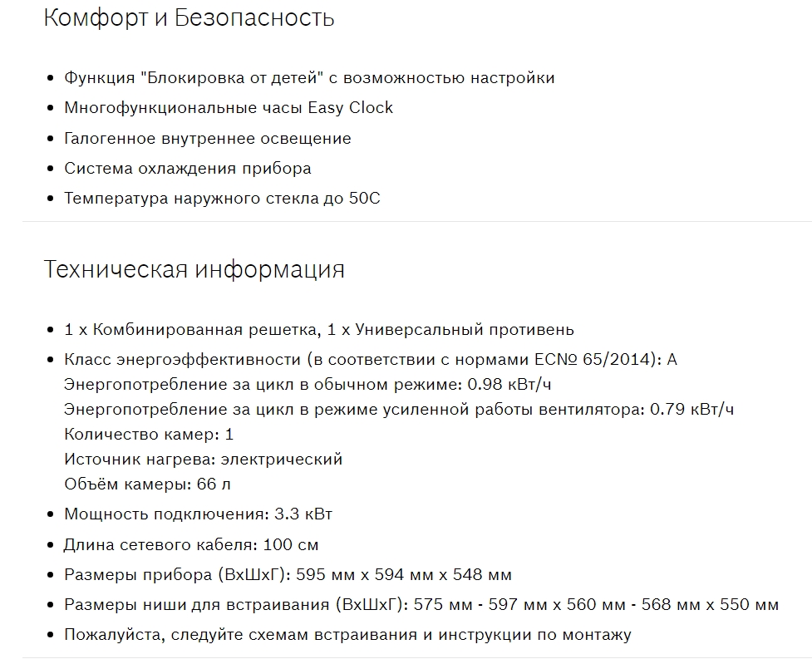The width and height of the screenshot is (812, 659).
Task: Click the "Размеры ниши для встраивания" line
Action: [x=421, y=605]
